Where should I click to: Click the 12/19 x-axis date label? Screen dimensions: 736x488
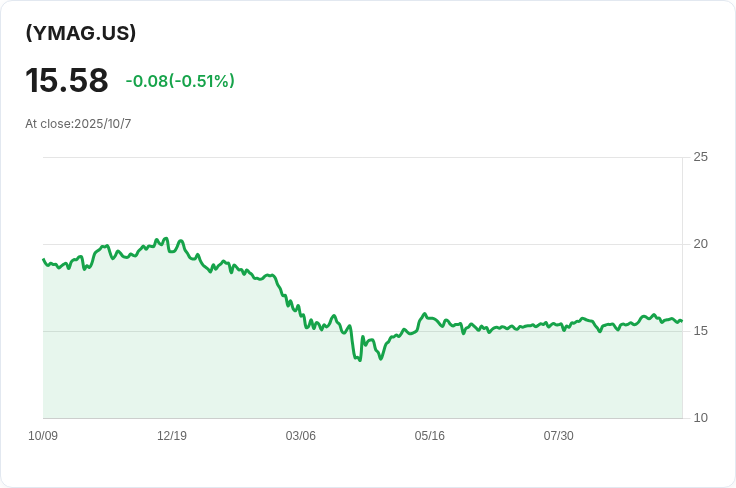click(x=172, y=436)
